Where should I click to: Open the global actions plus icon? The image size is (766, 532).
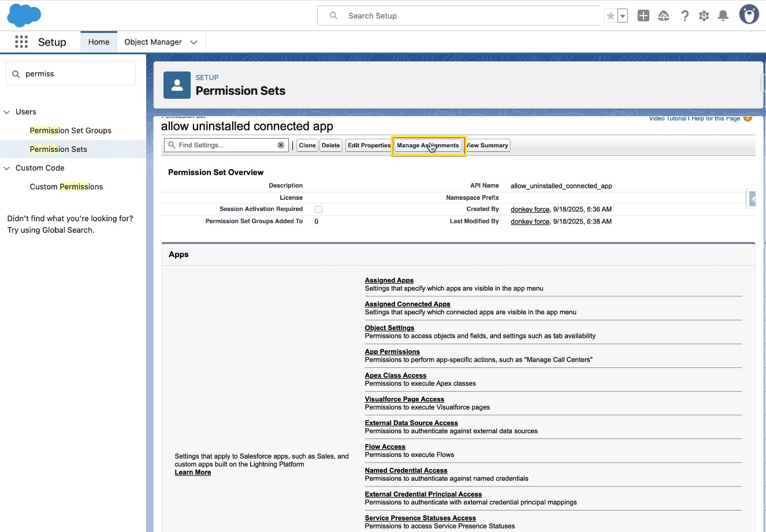pos(643,16)
